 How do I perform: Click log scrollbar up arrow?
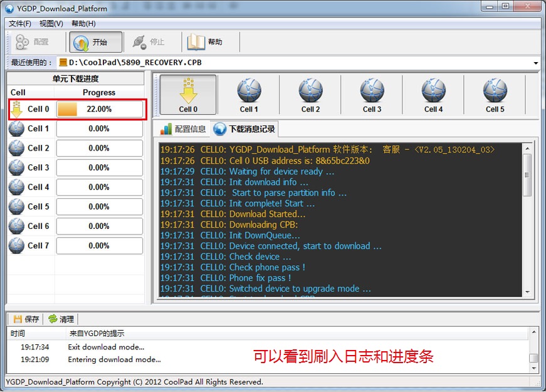click(528, 149)
